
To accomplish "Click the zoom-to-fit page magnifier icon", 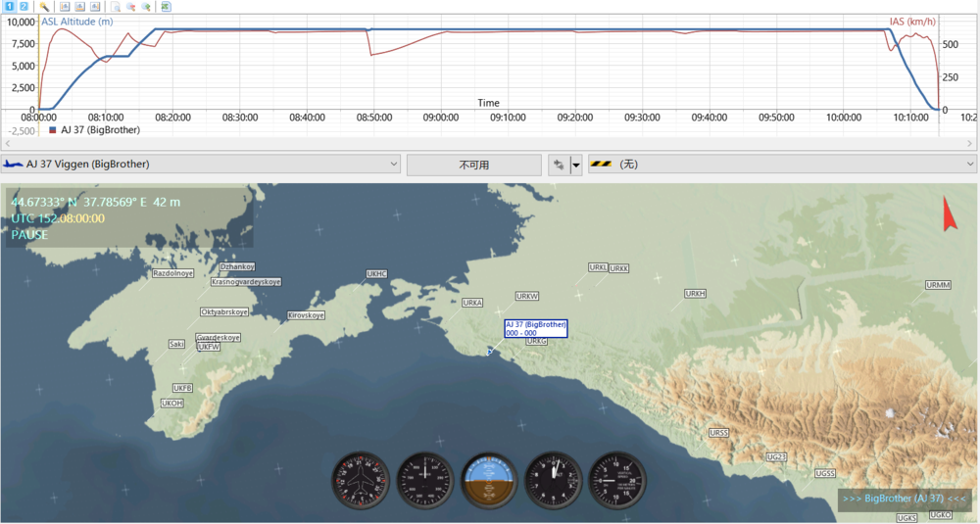I will click(116, 6).
